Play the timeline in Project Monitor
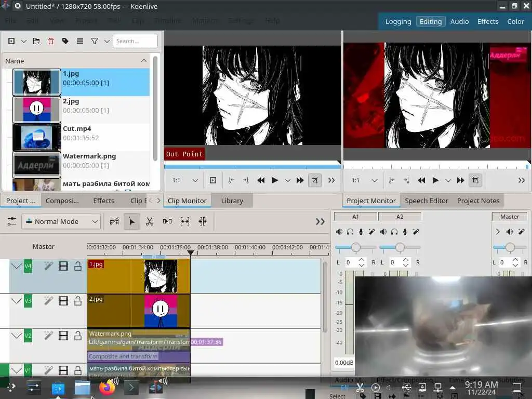This screenshot has width=532, height=399. pos(435,180)
